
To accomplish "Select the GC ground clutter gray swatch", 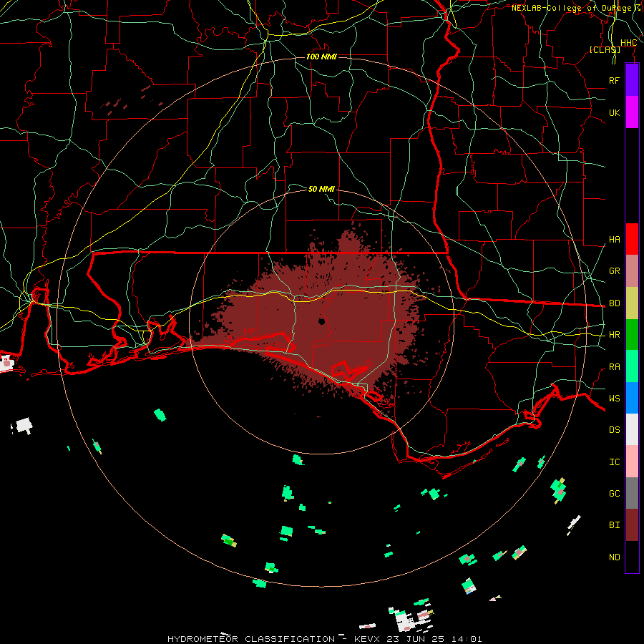I will click(x=632, y=493).
